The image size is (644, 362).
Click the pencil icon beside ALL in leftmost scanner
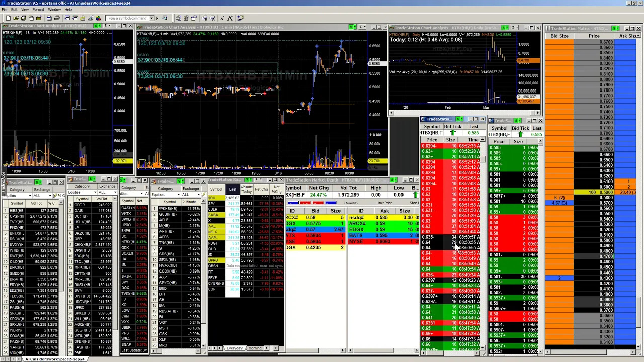pos(55,195)
